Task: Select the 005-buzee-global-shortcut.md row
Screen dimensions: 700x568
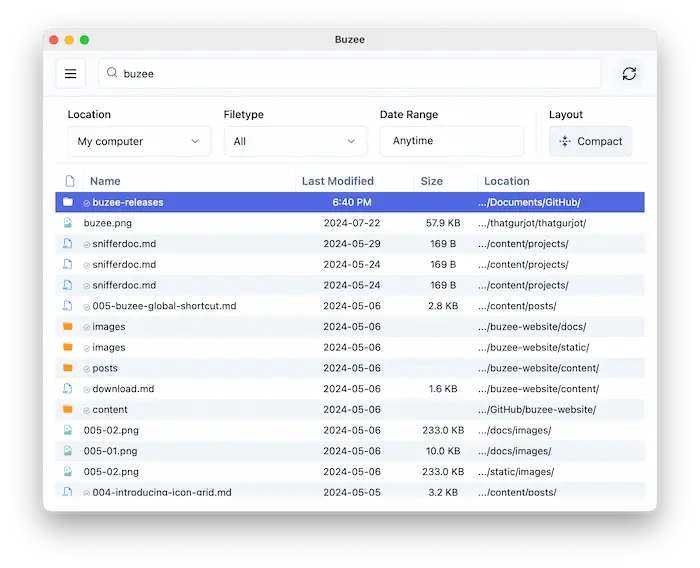Action: (164, 306)
